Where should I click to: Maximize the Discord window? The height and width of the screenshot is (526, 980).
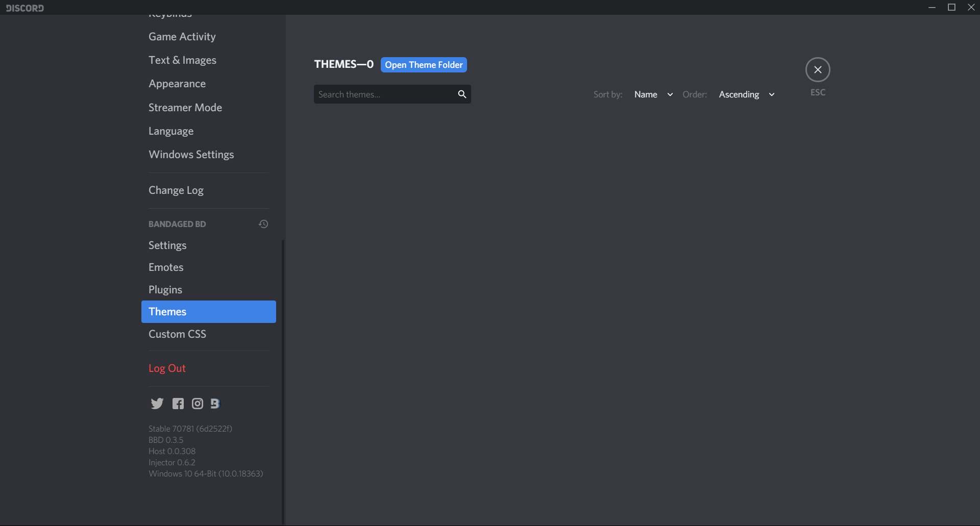951,7
